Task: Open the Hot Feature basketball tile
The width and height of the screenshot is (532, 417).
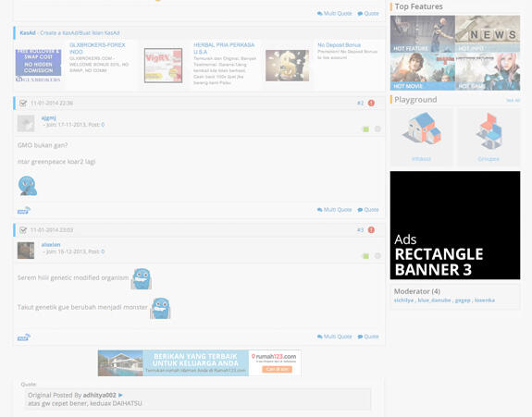Action: click(x=423, y=34)
